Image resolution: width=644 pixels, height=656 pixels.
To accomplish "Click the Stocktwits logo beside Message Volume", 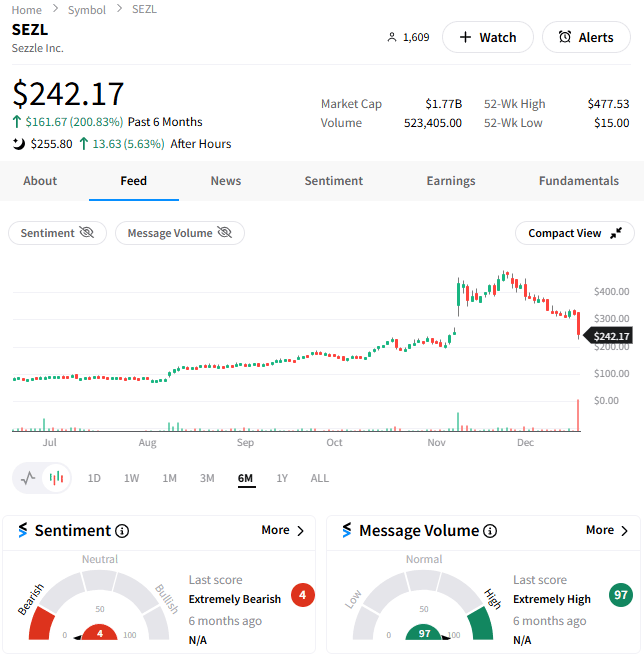I will [347, 530].
